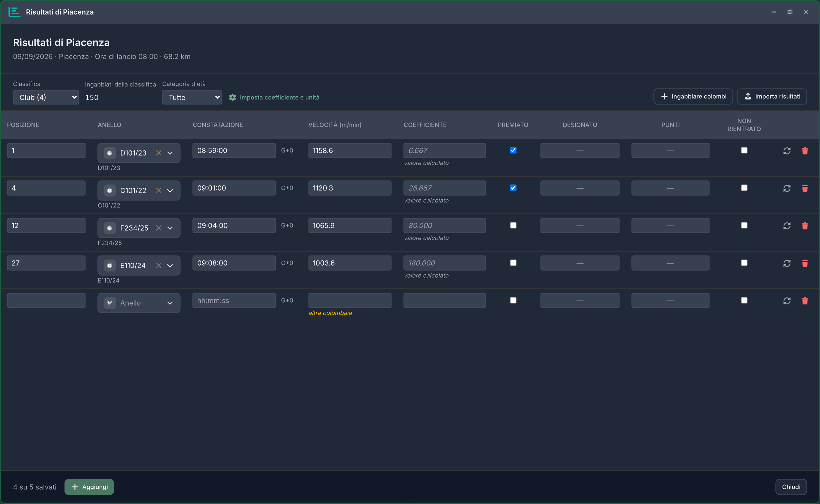This screenshot has width=820, height=504.
Task: Click the gear icon for coefficient settings
Action: pyautogui.click(x=232, y=97)
